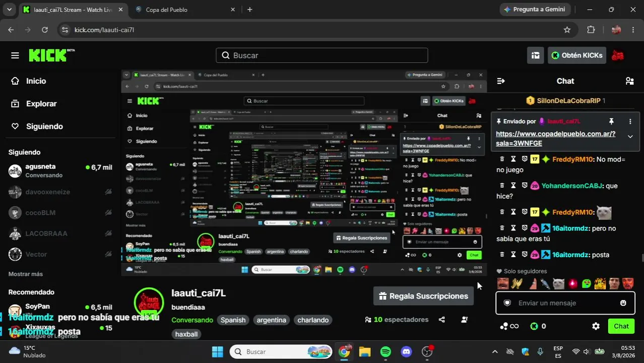Open the creator dashboard icon beside Obtén KICKs

pos(535,55)
